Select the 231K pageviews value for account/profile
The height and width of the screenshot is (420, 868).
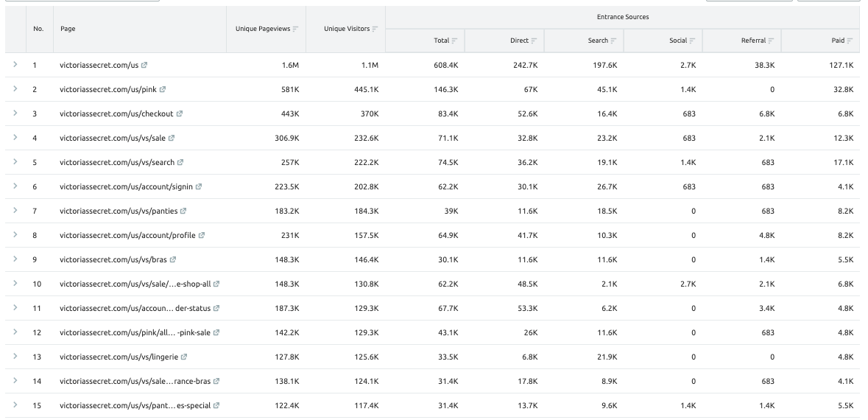pos(290,236)
